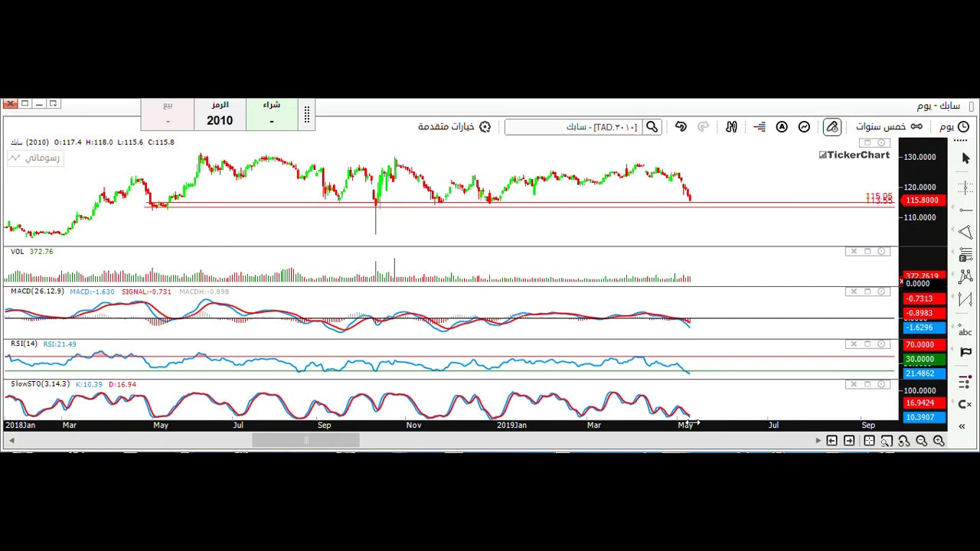Open the رسوماتي my drawings button
Image resolution: width=980 pixels, height=551 pixels.
(x=34, y=158)
